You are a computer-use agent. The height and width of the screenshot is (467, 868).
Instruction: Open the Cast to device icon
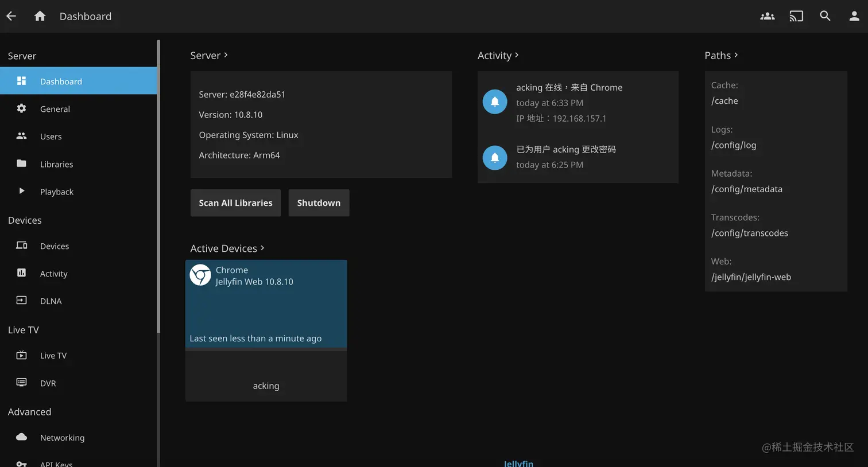[x=796, y=16]
